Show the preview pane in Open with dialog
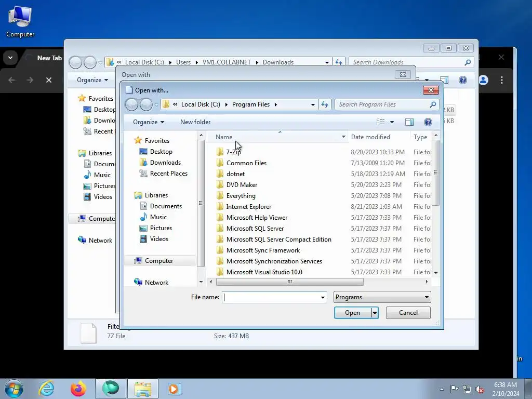532x399 pixels. pyautogui.click(x=409, y=122)
